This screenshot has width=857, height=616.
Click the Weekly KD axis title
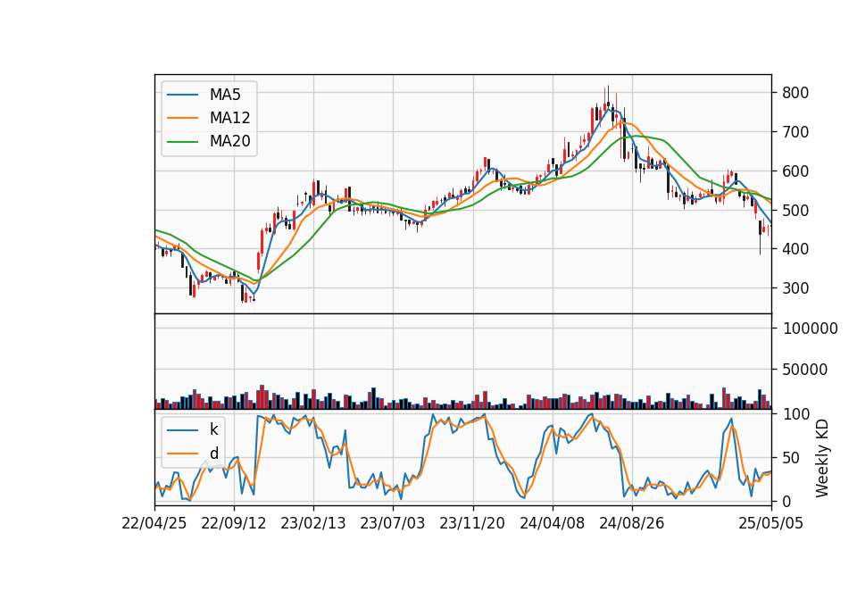pos(822,458)
